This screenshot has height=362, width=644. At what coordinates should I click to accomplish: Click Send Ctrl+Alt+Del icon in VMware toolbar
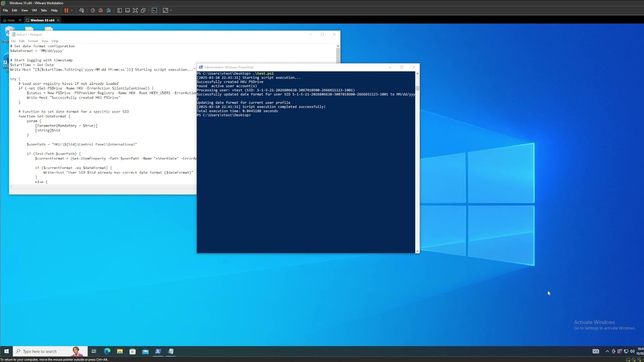82,10
